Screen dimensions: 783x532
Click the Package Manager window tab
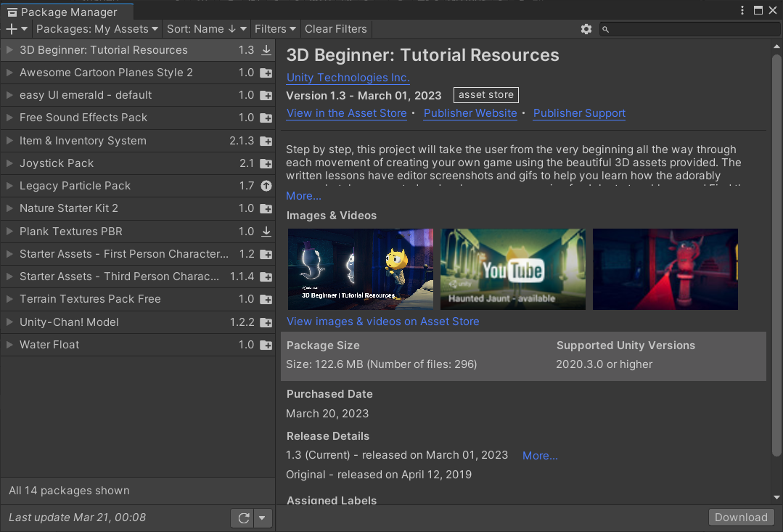click(x=67, y=12)
